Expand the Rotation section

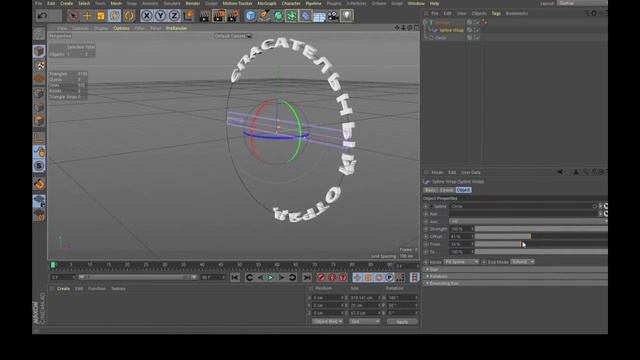[x=516, y=276]
